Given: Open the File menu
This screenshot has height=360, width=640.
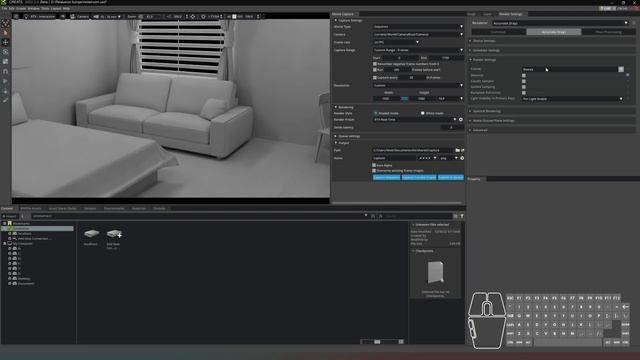Looking at the screenshot, I should point(4,8).
